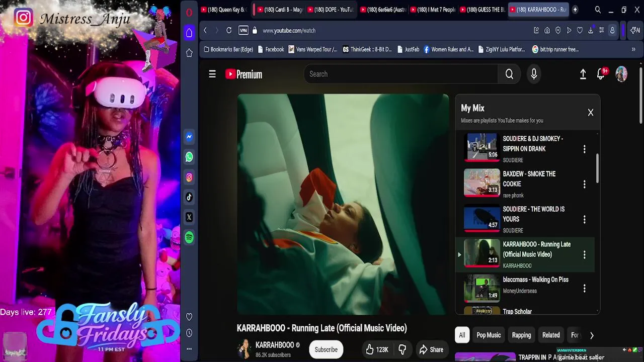This screenshot has width=644, height=362.
Task: Open the Bookmarks Bar (Edge) folder
Action: 228,49
